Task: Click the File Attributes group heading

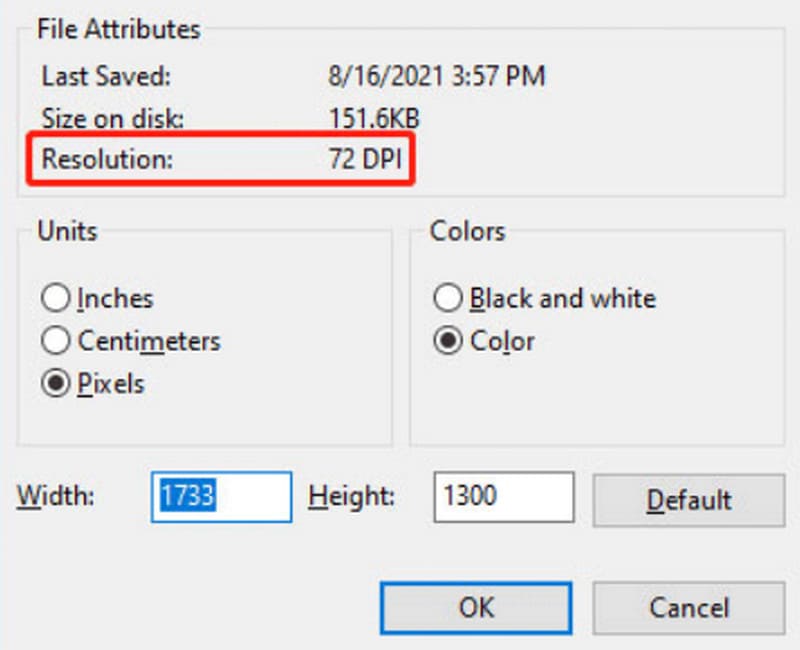Action: pyautogui.click(x=119, y=29)
